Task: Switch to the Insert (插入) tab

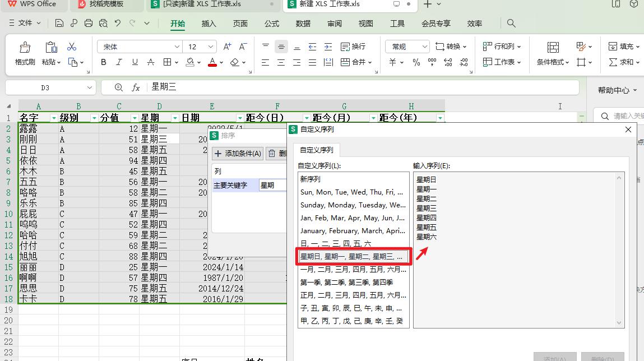Action: click(209, 24)
